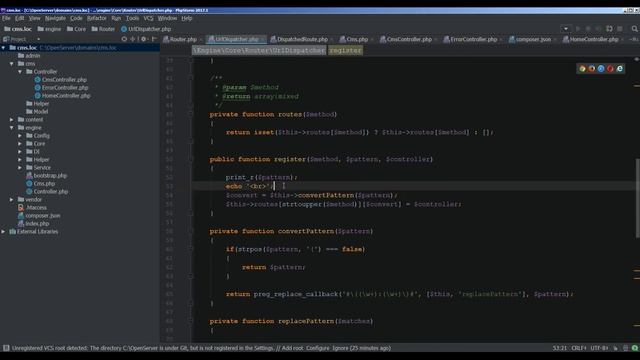Image resolution: width=640 pixels, height=360 pixels.
Task: Open run configuration dropdown
Action: pyautogui.click(x=566, y=29)
